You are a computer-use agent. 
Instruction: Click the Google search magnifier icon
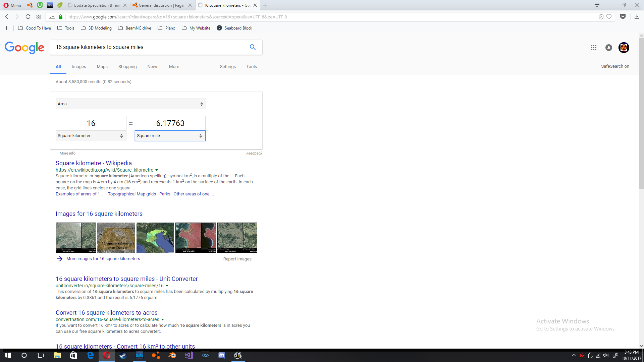[253, 47]
